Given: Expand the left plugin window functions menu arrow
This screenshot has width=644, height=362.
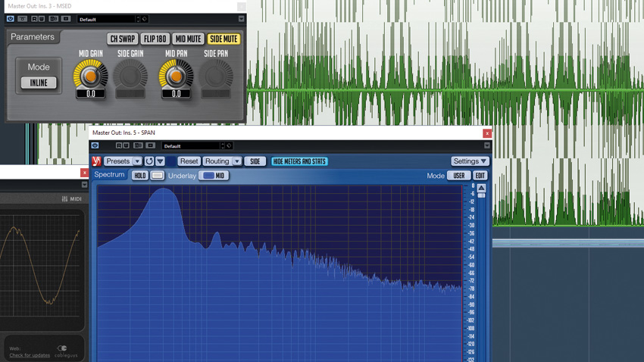Looking at the screenshot, I should coord(84,185).
